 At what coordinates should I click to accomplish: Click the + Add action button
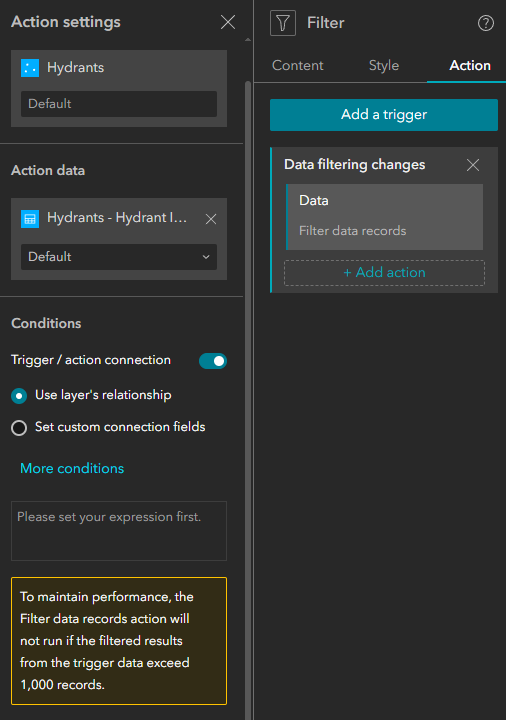384,273
